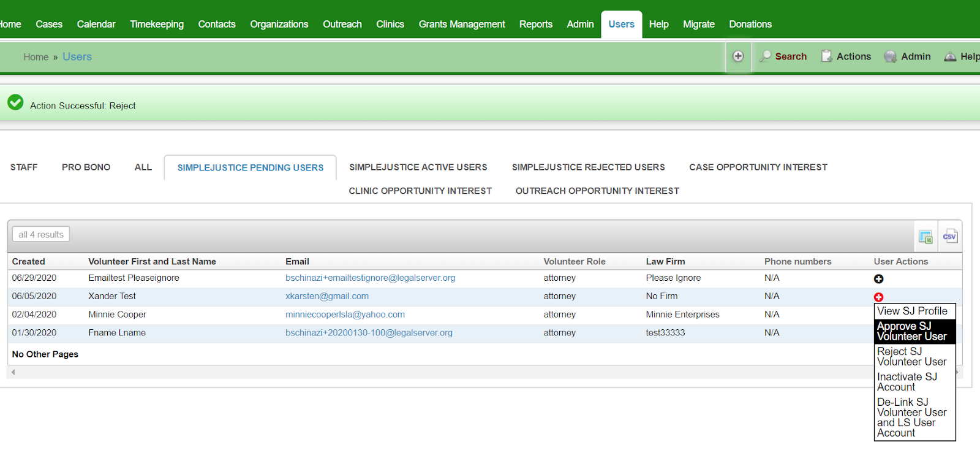Open the Calendar menu

click(x=96, y=24)
